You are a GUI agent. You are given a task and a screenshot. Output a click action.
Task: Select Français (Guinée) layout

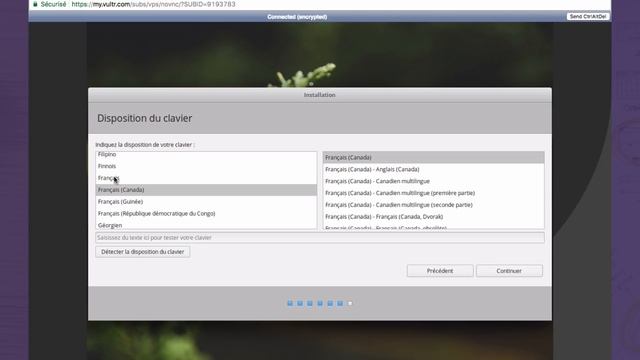click(x=206, y=202)
